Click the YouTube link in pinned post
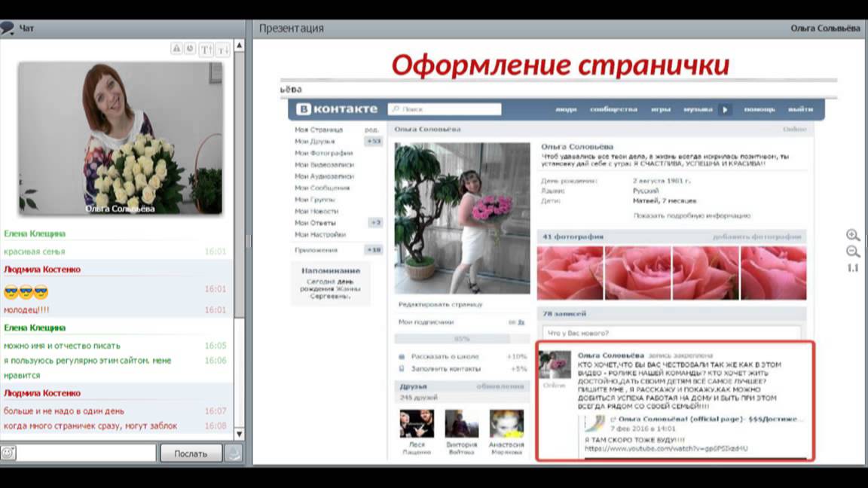Viewport: 868px width, 488px height. point(666,449)
